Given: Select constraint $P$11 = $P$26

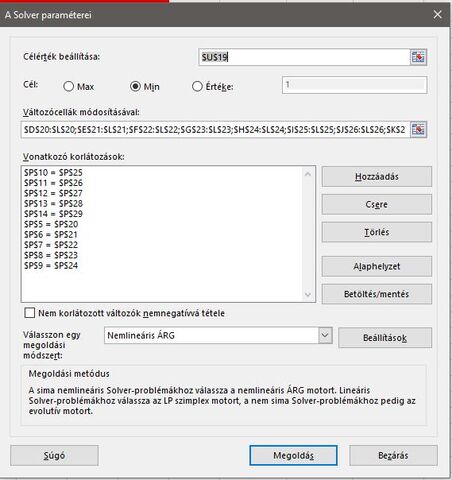Looking at the screenshot, I should pos(53,183).
